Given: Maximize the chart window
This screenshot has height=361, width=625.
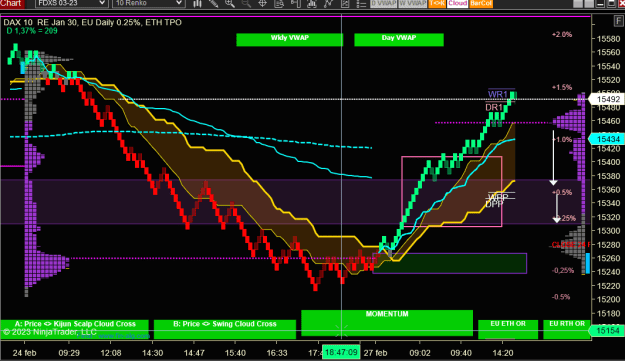Looking at the screenshot, I should [611, 4].
